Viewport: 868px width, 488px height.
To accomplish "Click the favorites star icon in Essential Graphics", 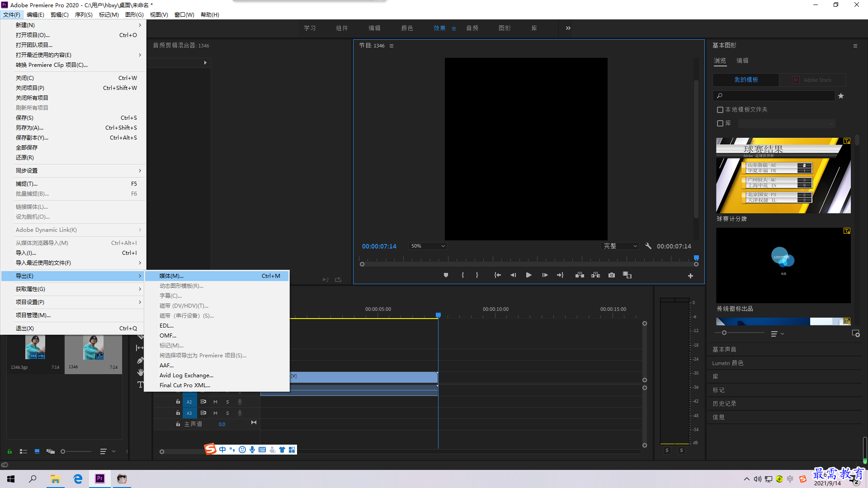I will tap(841, 96).
